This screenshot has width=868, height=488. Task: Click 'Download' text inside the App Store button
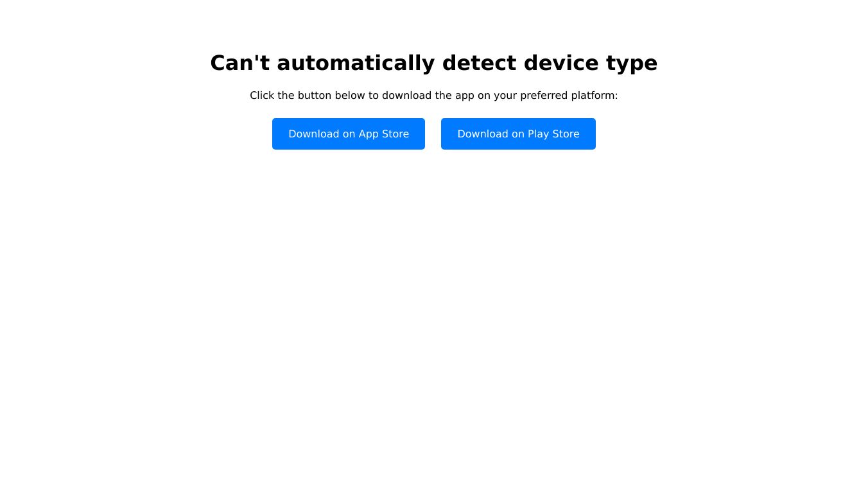(x=314, y=134)
